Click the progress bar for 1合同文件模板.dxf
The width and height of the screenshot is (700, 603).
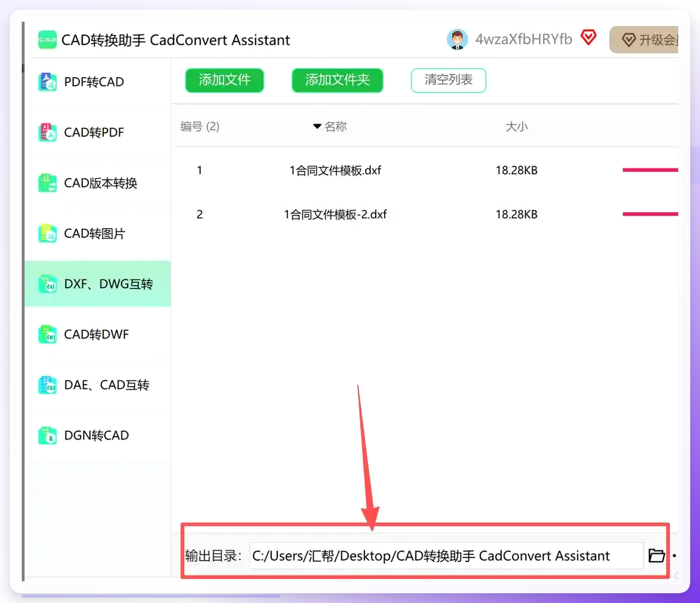coord(650,170)
